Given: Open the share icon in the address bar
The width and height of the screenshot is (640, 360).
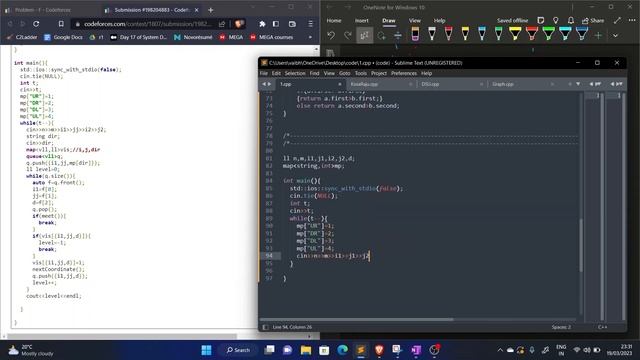Looking at the screenshot, I should coord(222,24).
